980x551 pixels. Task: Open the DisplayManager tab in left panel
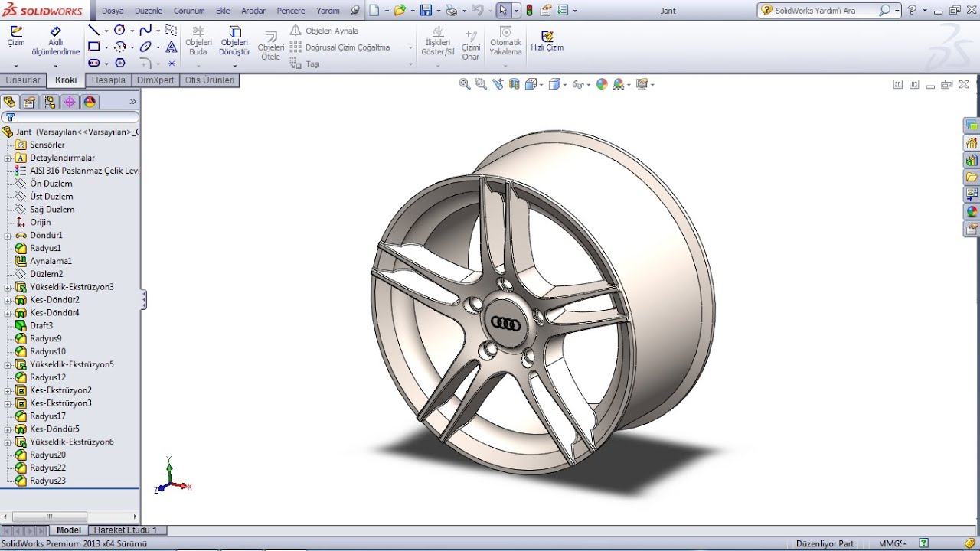[x=90, y=102]
